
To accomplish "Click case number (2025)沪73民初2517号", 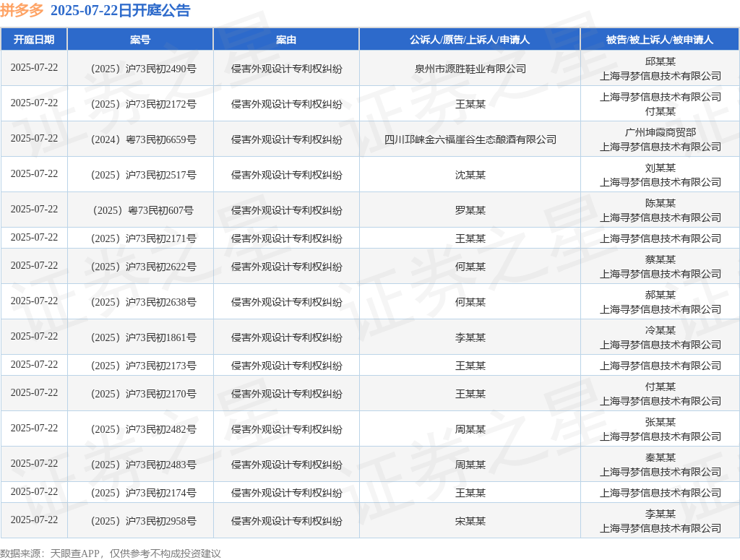I will 144,175.
